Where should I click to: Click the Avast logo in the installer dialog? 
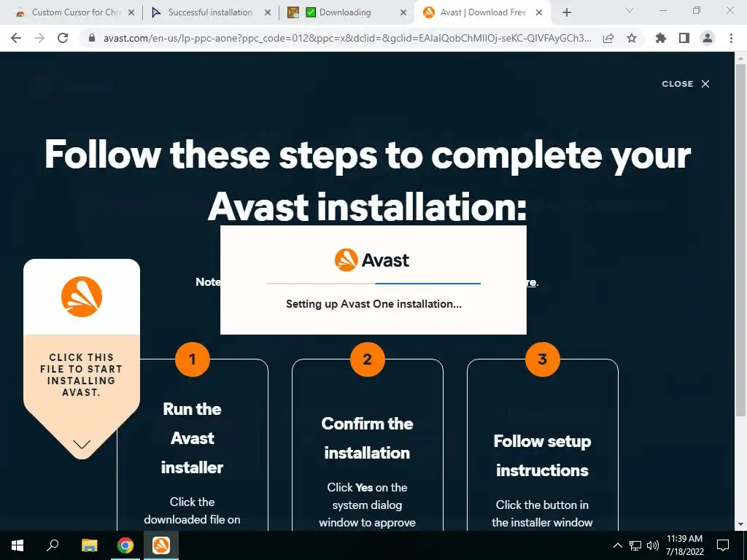(371, 260)
